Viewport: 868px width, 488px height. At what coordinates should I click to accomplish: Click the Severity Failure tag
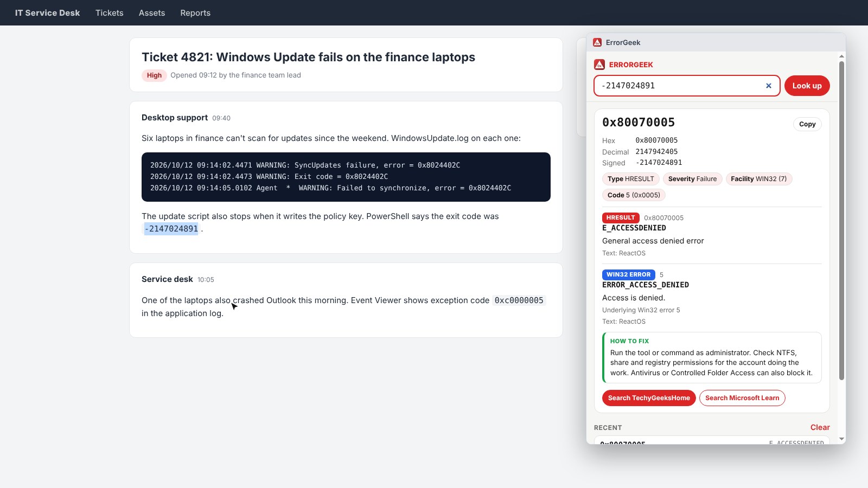click(692, 179)
